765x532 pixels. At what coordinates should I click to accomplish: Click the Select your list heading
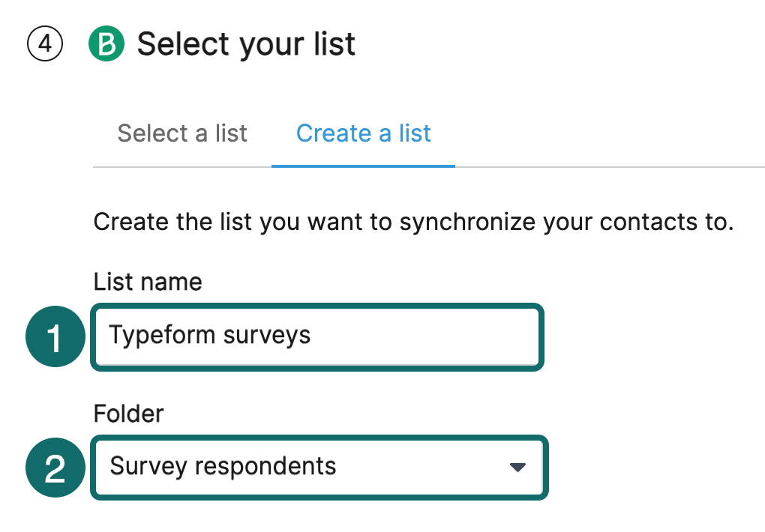246,44
